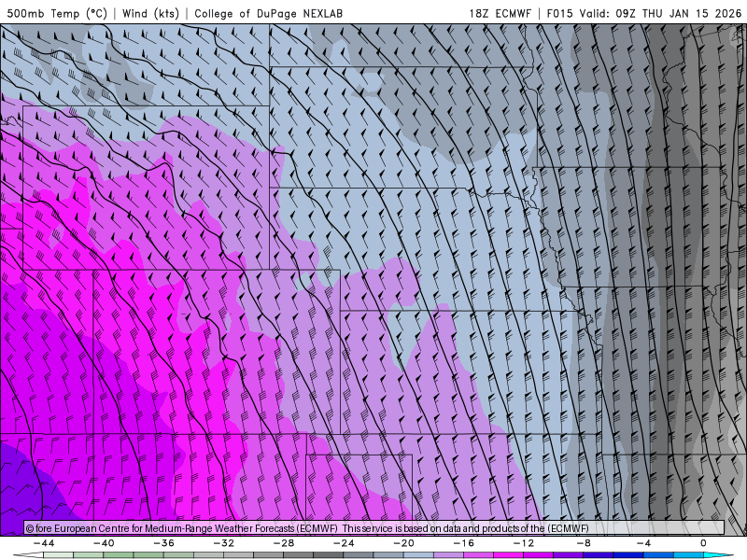Click the -20 color scale label
Screen dimensions: 747x560
pyautogui.click(x=404, y=543)
